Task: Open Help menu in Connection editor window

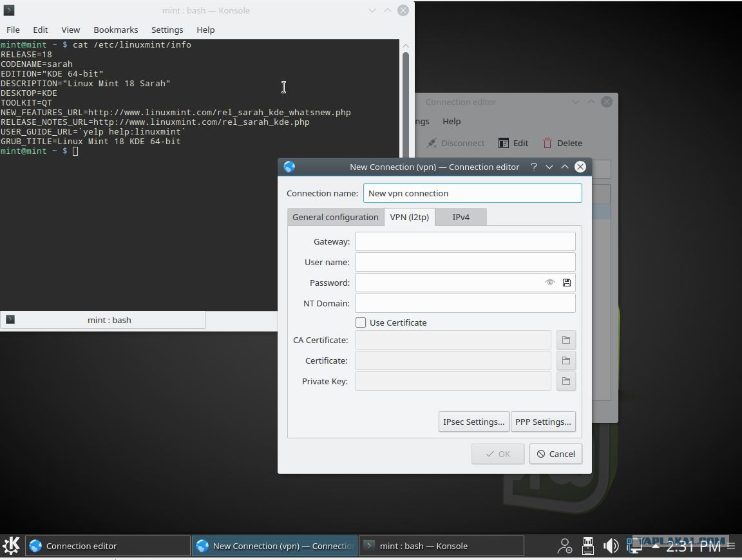Action: (x=452, y=122)
